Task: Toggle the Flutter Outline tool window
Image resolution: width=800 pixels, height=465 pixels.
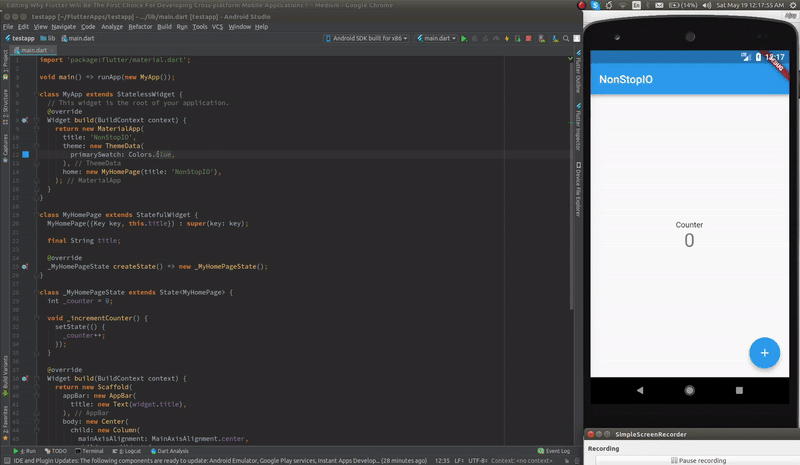Action: click(578, 75)
